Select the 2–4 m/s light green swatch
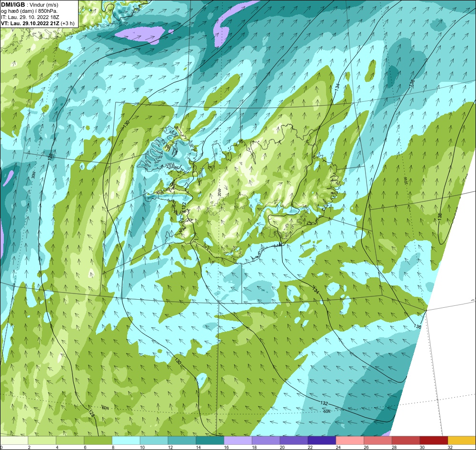This screenshot has width=476, height=450. coord(42,440)
